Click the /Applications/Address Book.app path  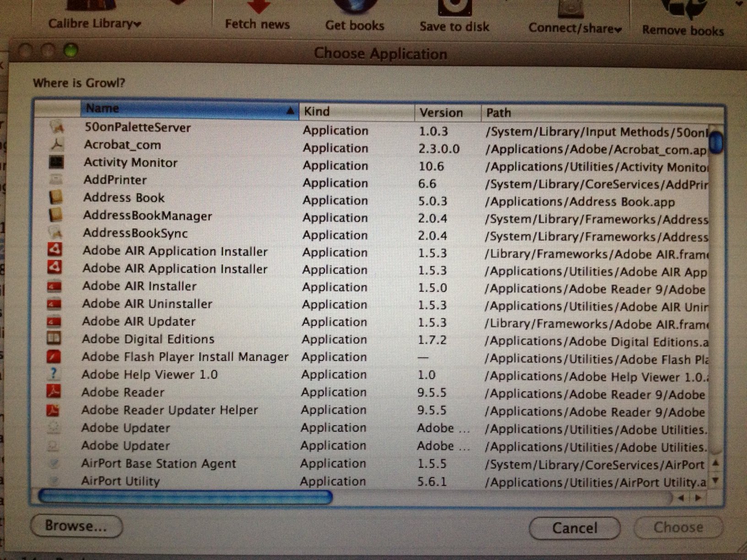click(580, 202)
